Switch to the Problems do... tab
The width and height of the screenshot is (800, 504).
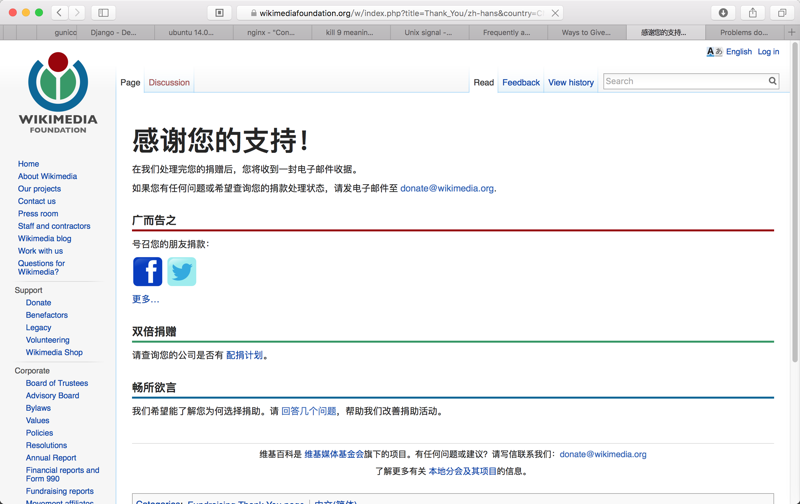(744, 32)
